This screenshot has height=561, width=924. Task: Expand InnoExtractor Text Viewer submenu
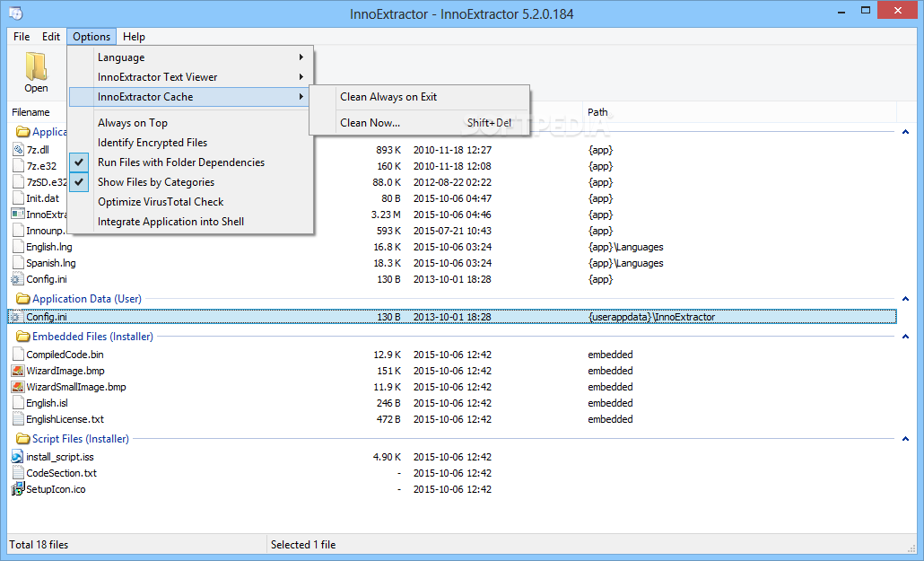click(191, 77)
